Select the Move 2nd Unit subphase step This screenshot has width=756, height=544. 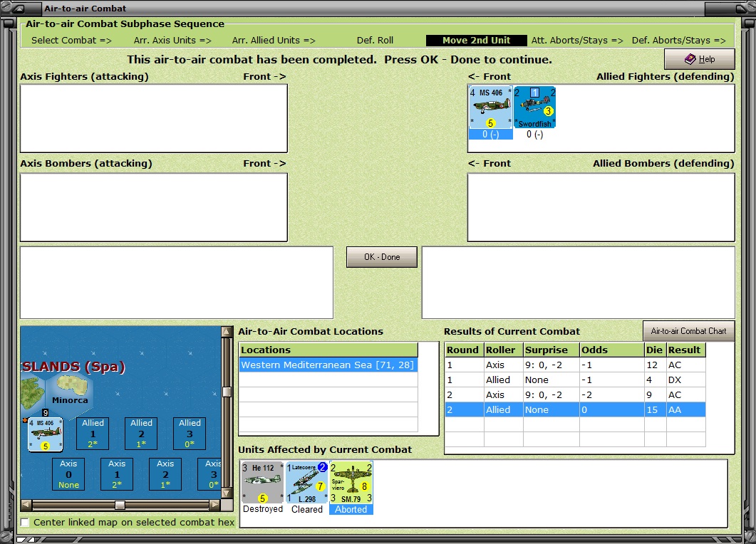tap(477, 41)
